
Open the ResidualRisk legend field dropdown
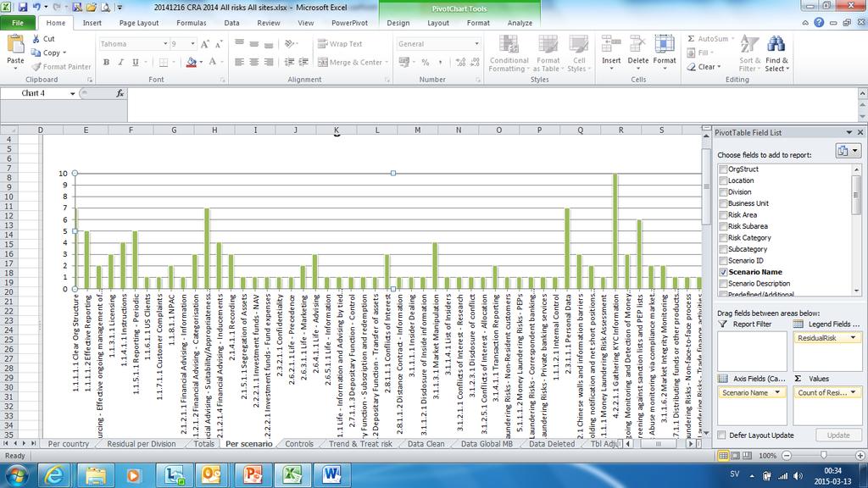(x=853, y=337)
